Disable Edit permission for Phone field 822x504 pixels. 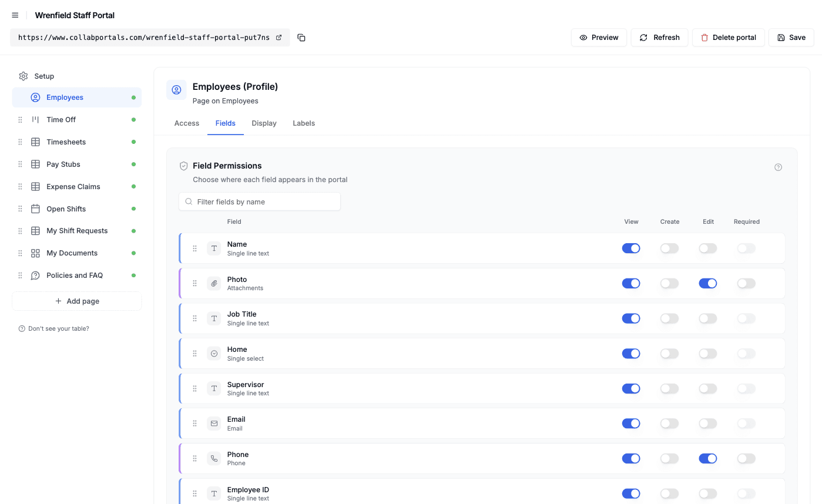pyautogui.click(x=708, y=458)
